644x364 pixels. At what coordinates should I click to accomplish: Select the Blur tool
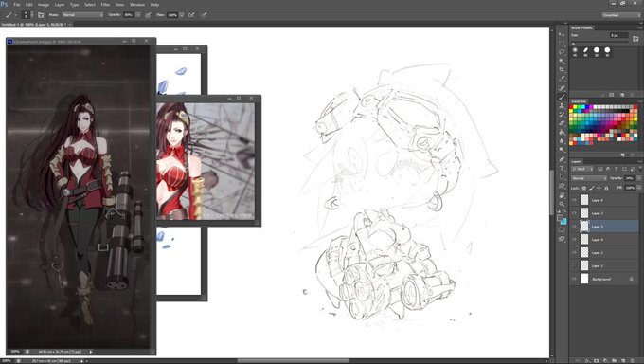click(x=562, y=141)
